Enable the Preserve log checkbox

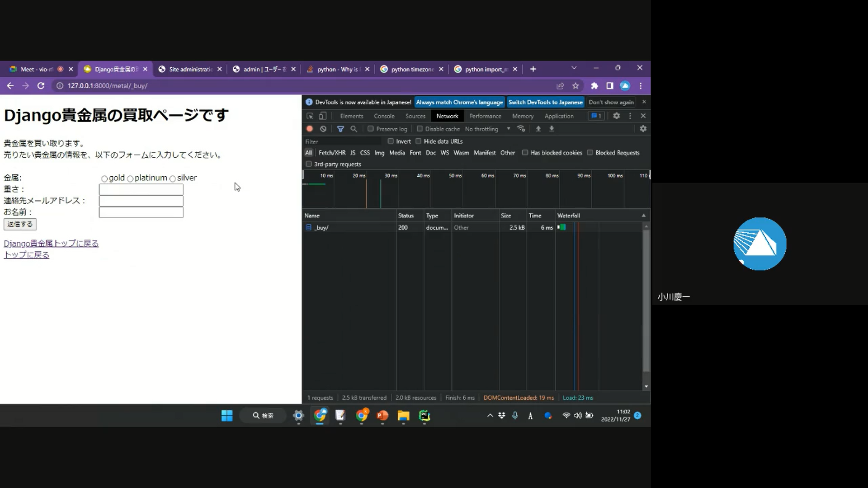tap(371, 129)
